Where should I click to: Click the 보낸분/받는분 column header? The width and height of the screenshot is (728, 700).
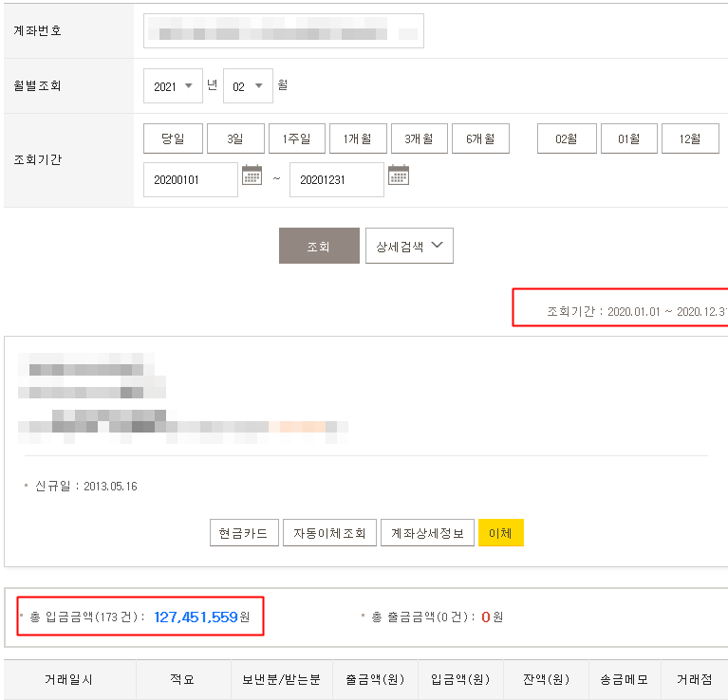(281, 679)
